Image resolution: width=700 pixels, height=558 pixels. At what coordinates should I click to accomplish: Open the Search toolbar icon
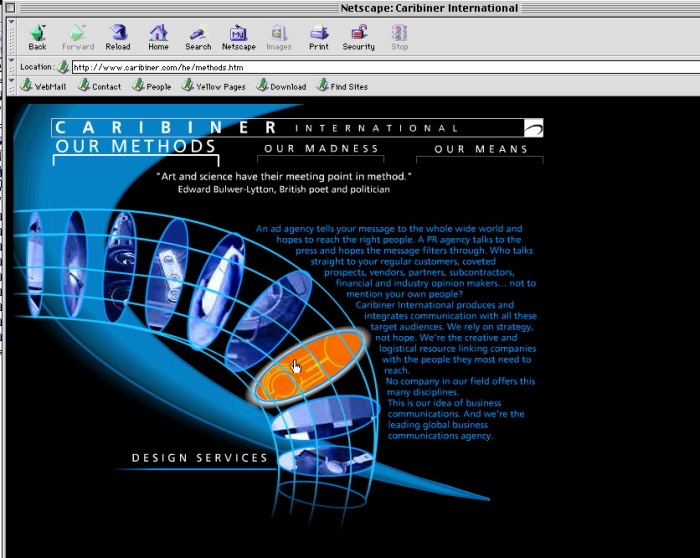[198, 37]
